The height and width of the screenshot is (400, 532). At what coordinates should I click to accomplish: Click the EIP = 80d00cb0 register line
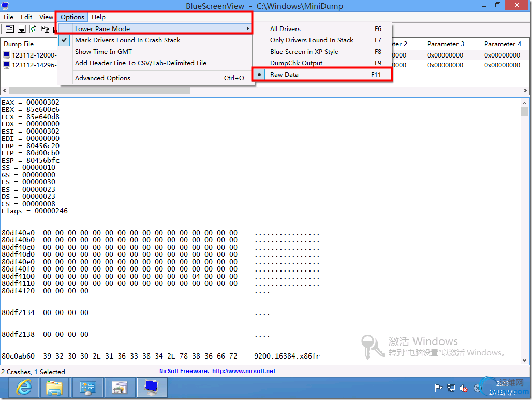[31, 153]
